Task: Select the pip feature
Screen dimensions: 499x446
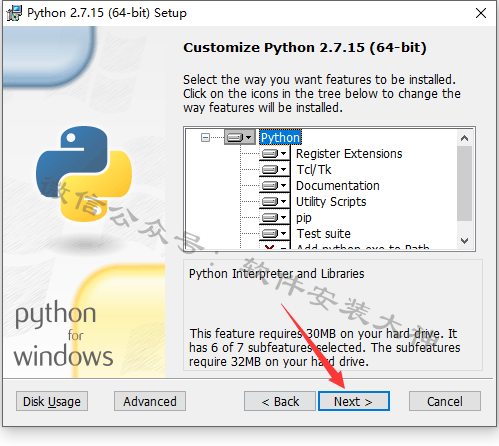Action: pos(304,218)
